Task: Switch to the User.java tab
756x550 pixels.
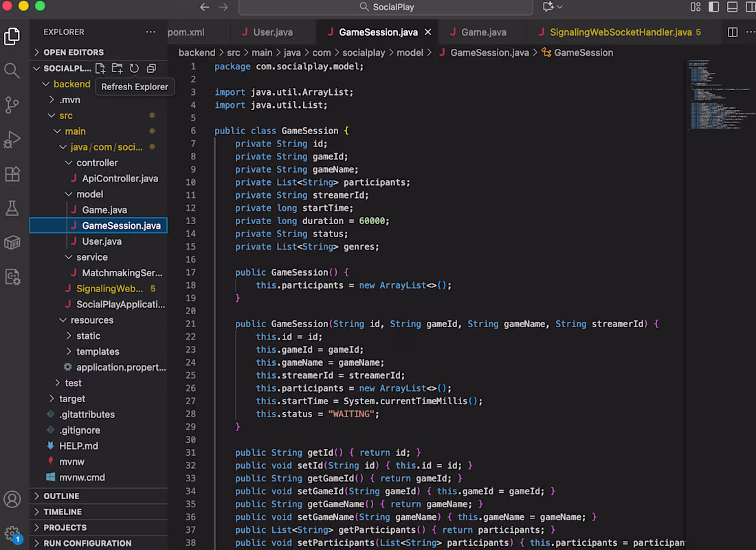Action: (273, 32)
